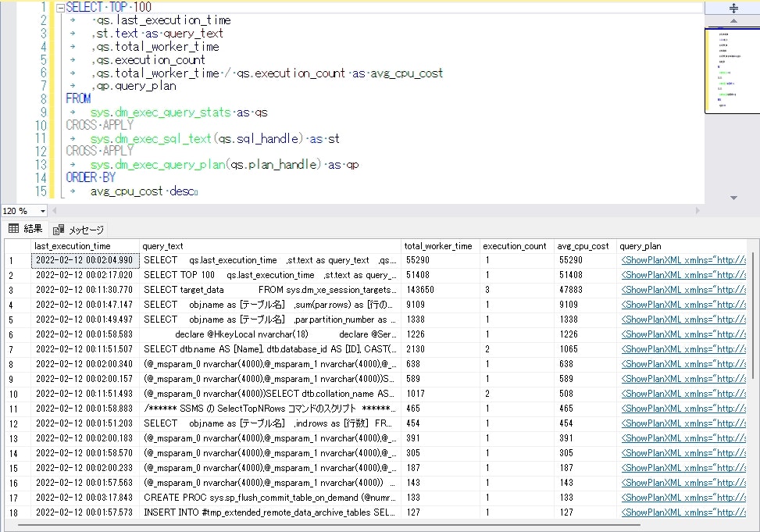Click the editor horizontal scroll right arrow
760x532 pixels.
(x=698, y=211)
